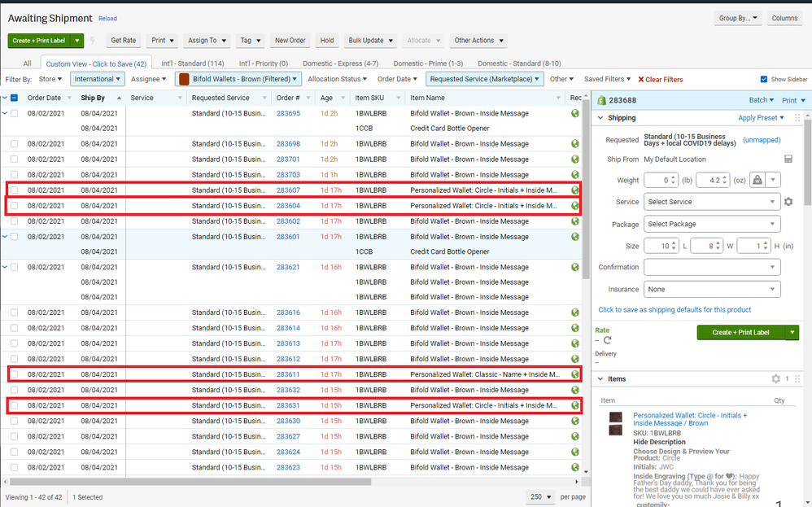Click the Shopify store icon beside order 283688
The image size is (812, 507).
(x=600, y=100)
